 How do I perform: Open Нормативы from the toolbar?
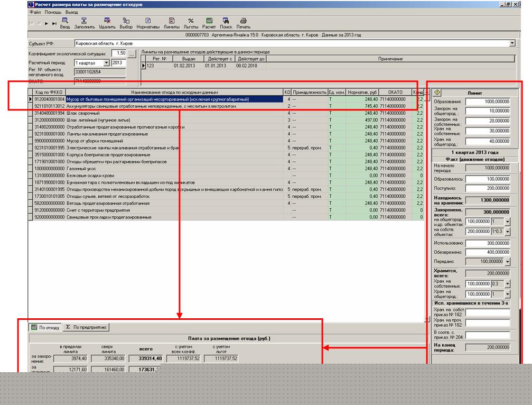[x=148, y=21]
